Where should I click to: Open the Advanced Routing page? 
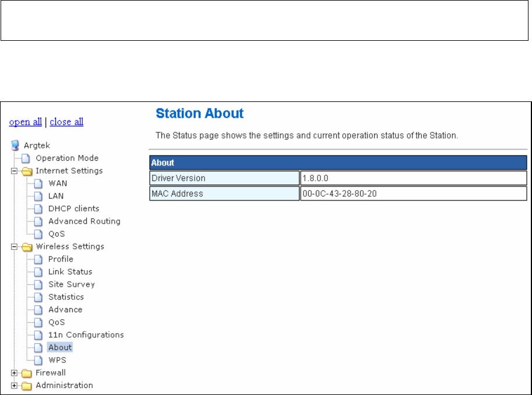(x=84, y=221)
